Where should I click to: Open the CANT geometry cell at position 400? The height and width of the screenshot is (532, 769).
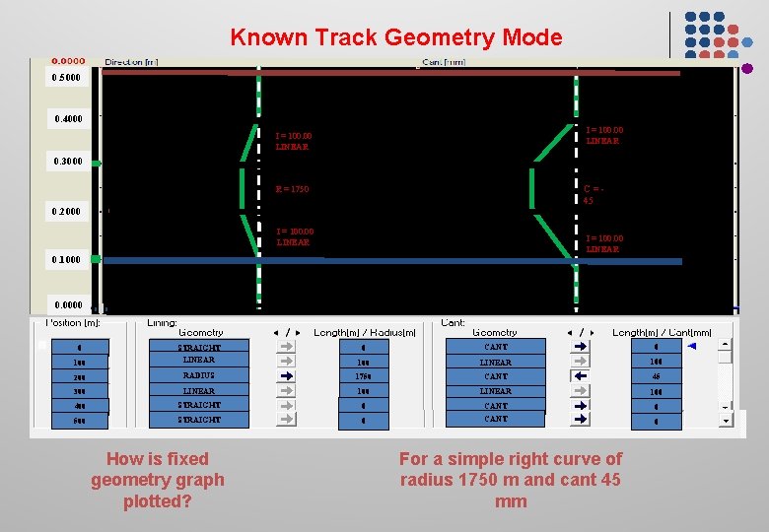(495, 405)
